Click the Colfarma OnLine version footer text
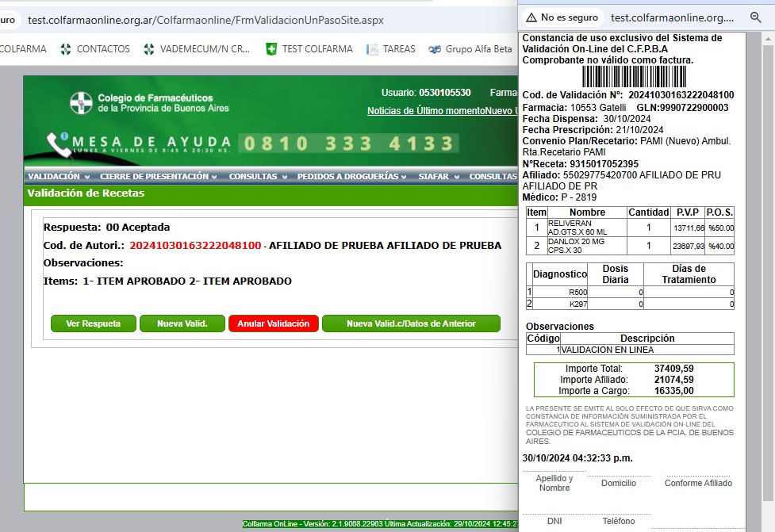Viewport: 775px width, 532px height. 380,523
